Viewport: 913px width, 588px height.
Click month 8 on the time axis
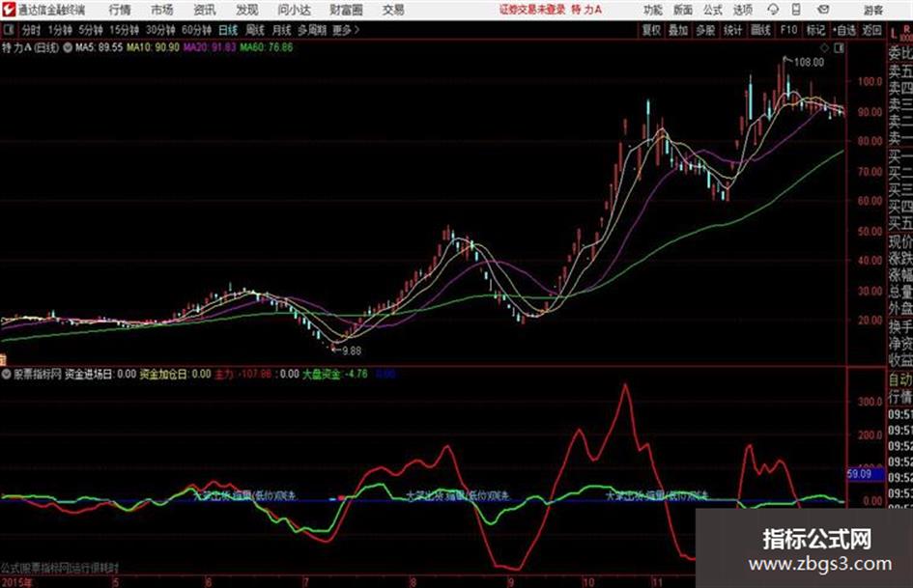413,582
